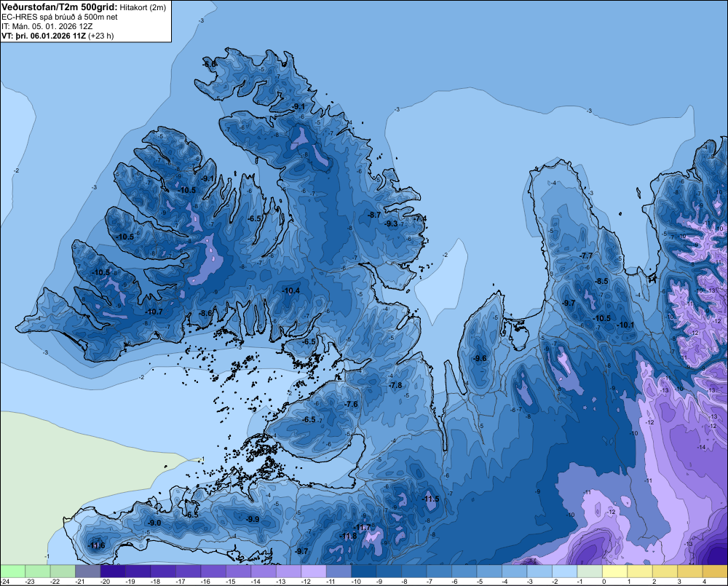Click the 3 legend scale number
This screenshot has width=728, height=586.
[x=679, y=582]
